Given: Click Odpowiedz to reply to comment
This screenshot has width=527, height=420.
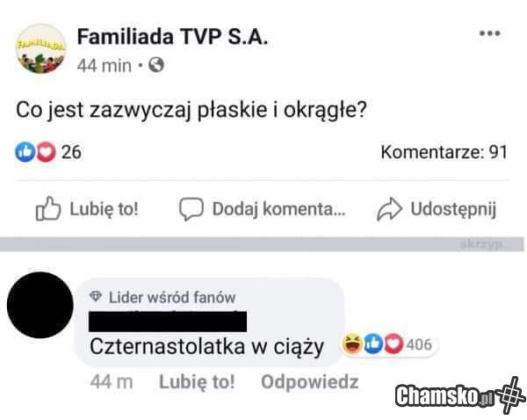Looking at the screenshot, I should 310,382.
